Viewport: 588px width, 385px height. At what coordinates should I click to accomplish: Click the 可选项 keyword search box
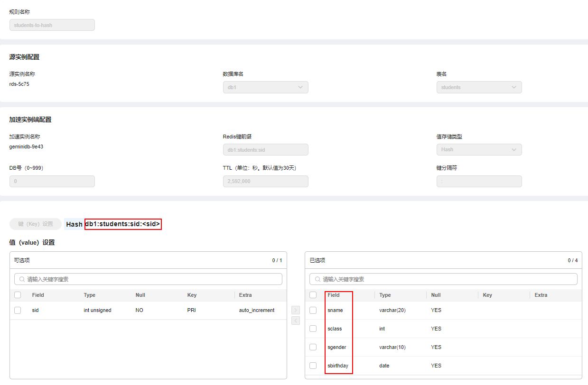[x=148, y=279]
